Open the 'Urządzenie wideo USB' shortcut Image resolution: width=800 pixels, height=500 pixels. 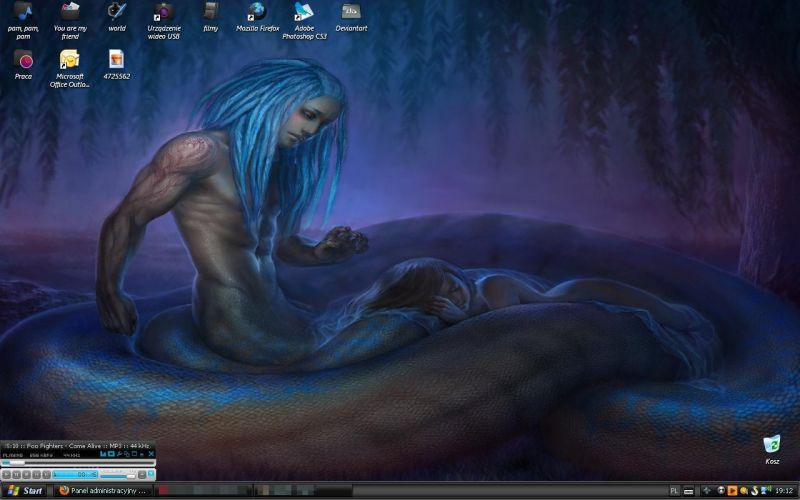click(164, 20)
